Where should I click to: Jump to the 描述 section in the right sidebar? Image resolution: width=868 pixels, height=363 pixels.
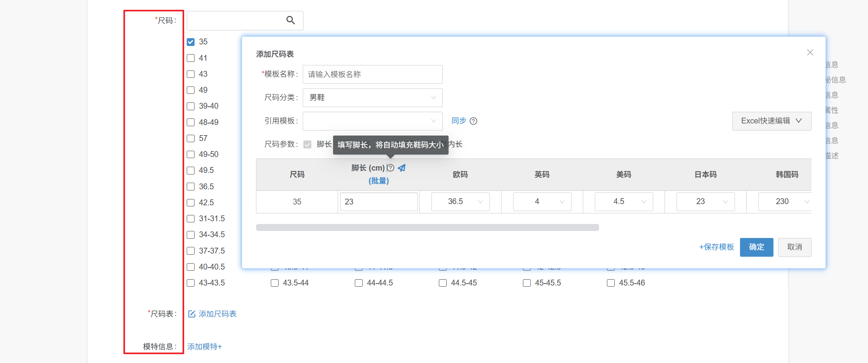click(832, 156)
